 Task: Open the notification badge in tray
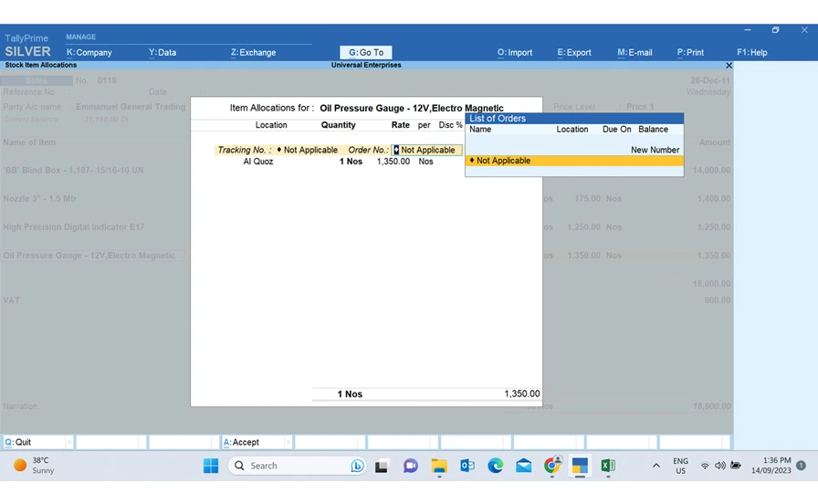point(801,466)
